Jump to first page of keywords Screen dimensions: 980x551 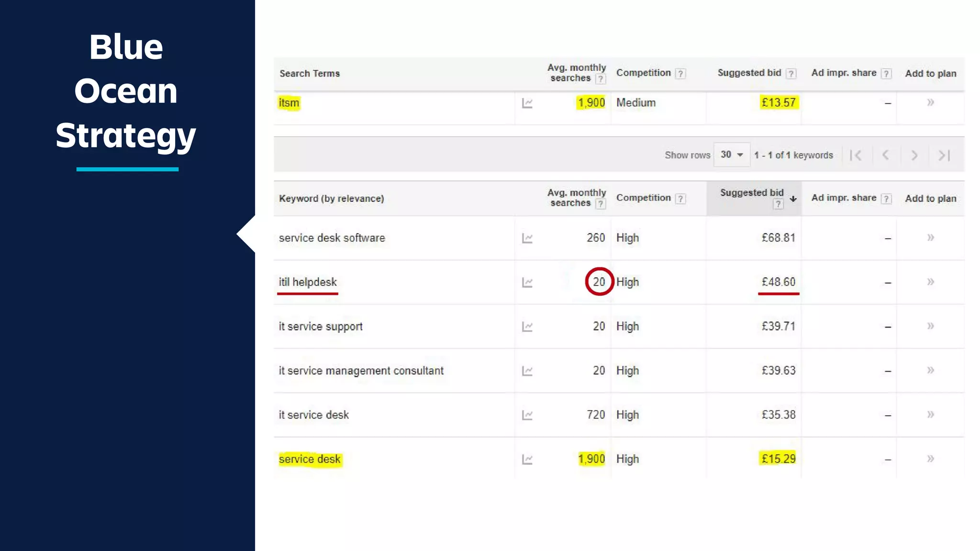(856, 155)
